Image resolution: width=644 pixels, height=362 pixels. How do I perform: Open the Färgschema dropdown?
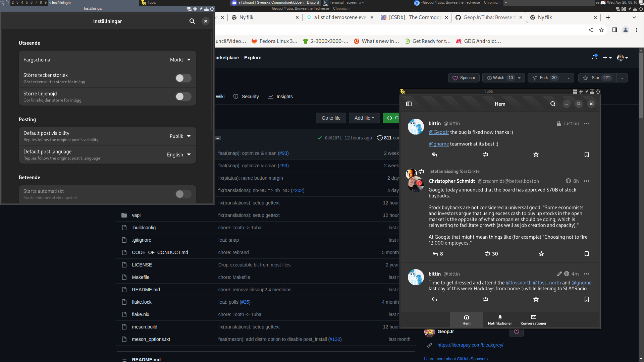[x=180, y=60]
